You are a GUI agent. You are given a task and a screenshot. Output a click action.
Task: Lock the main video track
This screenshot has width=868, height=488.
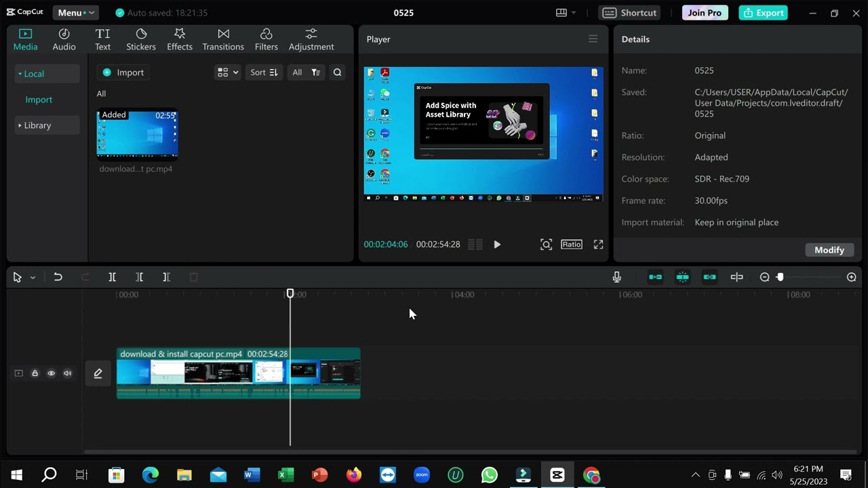click(35, 373)
